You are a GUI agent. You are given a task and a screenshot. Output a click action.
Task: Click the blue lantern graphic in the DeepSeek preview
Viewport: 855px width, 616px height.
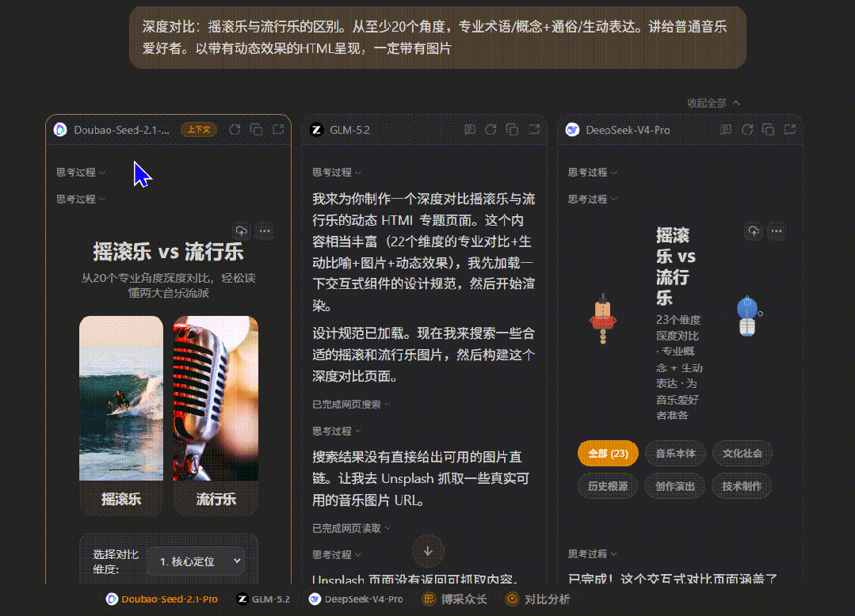[x=748, y=317]
